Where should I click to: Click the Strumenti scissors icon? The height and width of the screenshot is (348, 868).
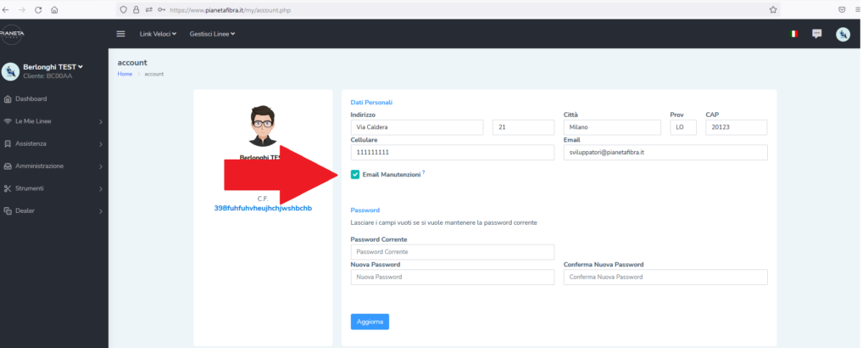(8, 188)
